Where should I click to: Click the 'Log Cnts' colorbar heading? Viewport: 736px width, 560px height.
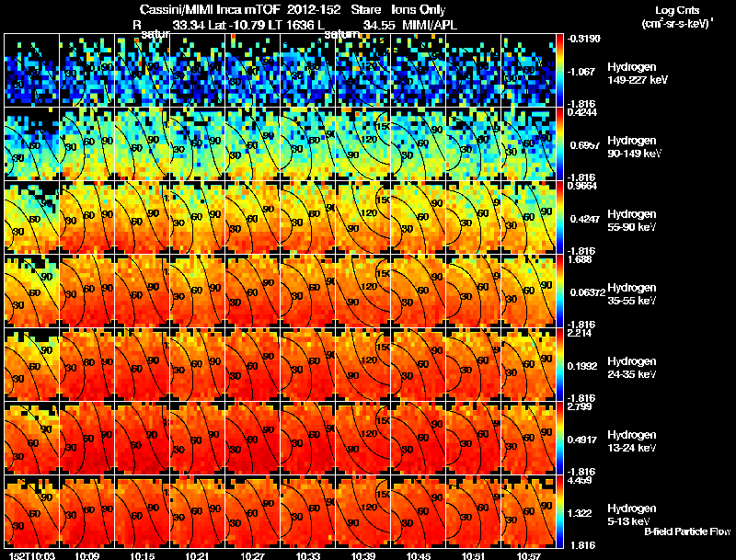click(x=678, y=10)
